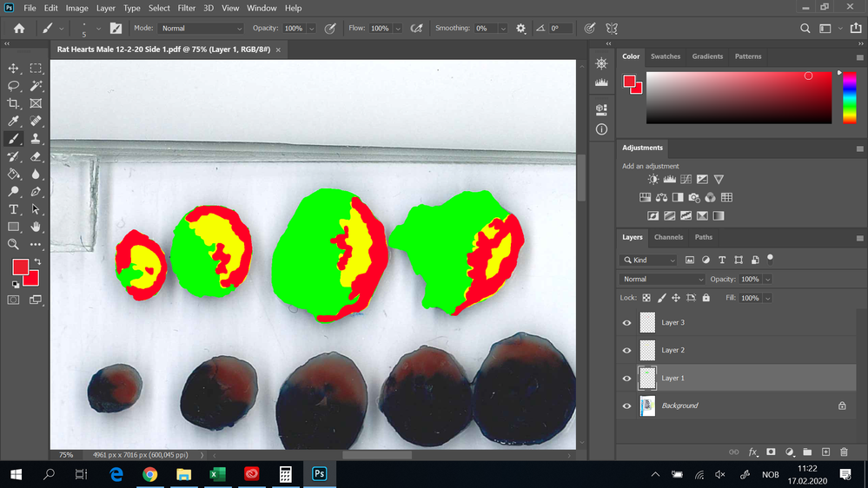868x488 pixels.
Task: Create a new layer
Action: pos(825,452)
